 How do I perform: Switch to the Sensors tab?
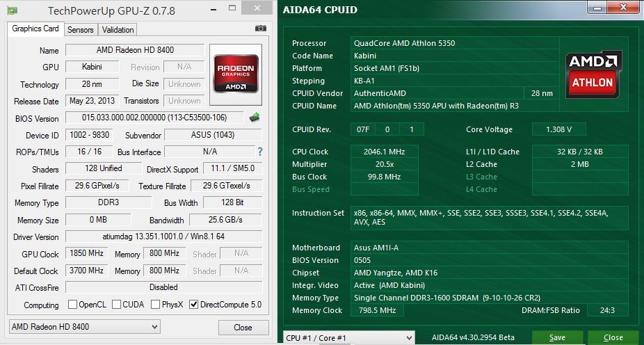click(x=81, y=30)
